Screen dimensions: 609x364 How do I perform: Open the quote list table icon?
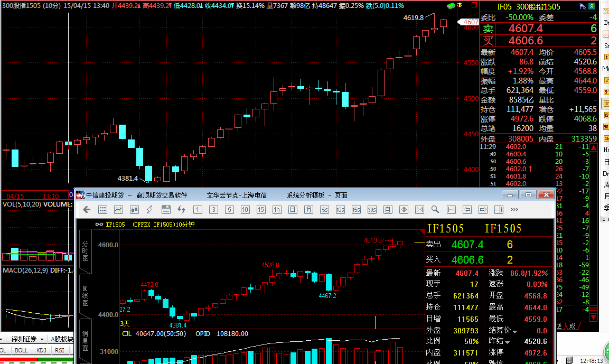(x=103, y=210)
